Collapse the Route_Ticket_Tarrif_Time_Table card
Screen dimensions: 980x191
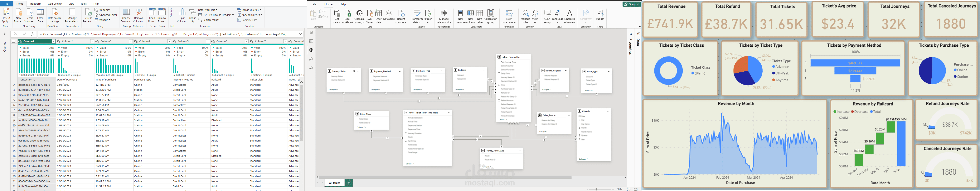click(x=410, y=164)
